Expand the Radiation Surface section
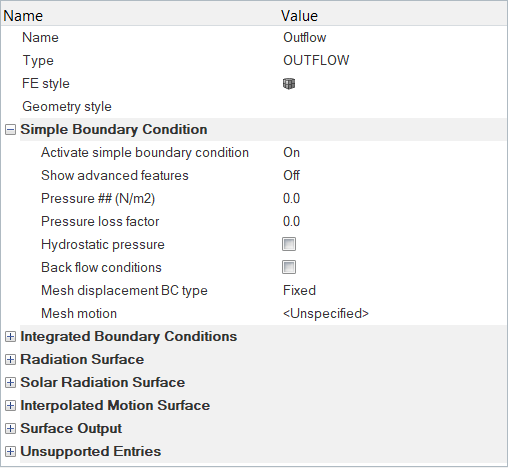Image resolution: width=508 pixels, height=468 pixels. pos(10,360)
